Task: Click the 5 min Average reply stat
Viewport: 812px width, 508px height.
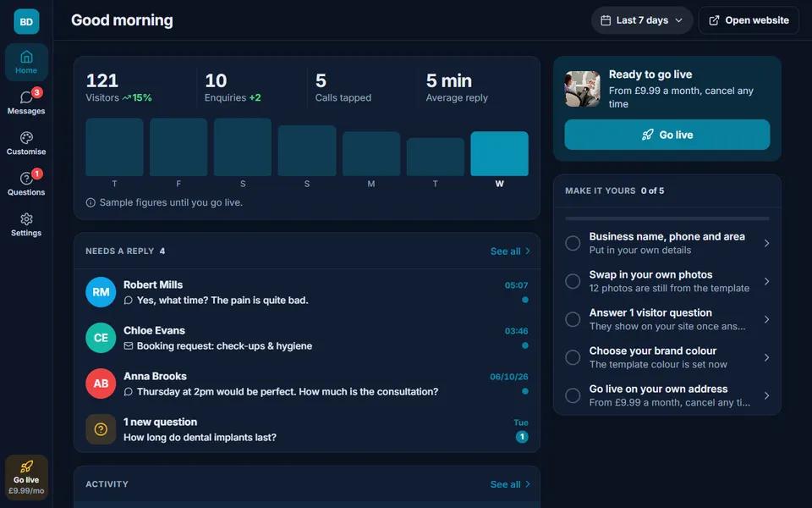Action: pyautogui.click(x=457, y=87)
